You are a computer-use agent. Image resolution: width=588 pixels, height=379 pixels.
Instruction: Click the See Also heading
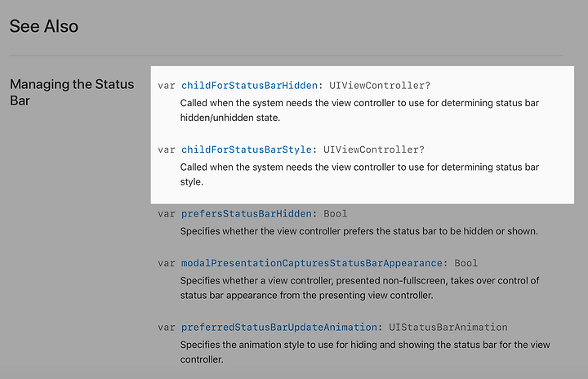click(x=44, y=26)
